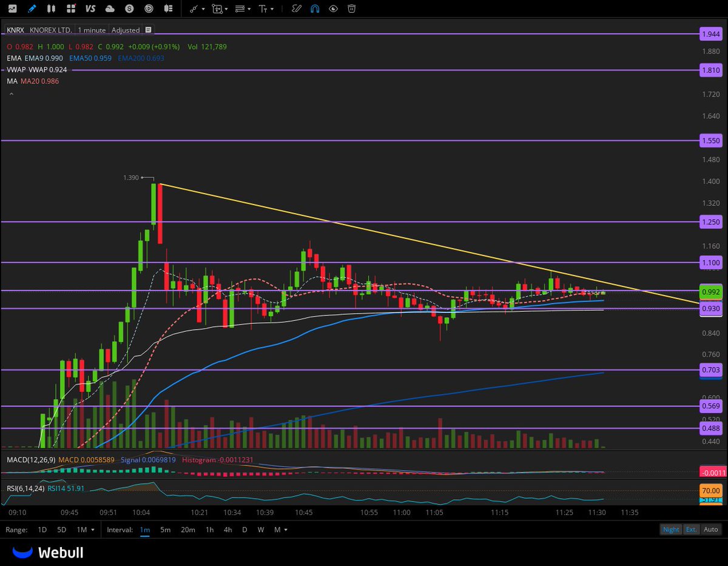Expand the trend line tool dropdown arrow
This screenshot has width=728, height=566.
(203, 9)
